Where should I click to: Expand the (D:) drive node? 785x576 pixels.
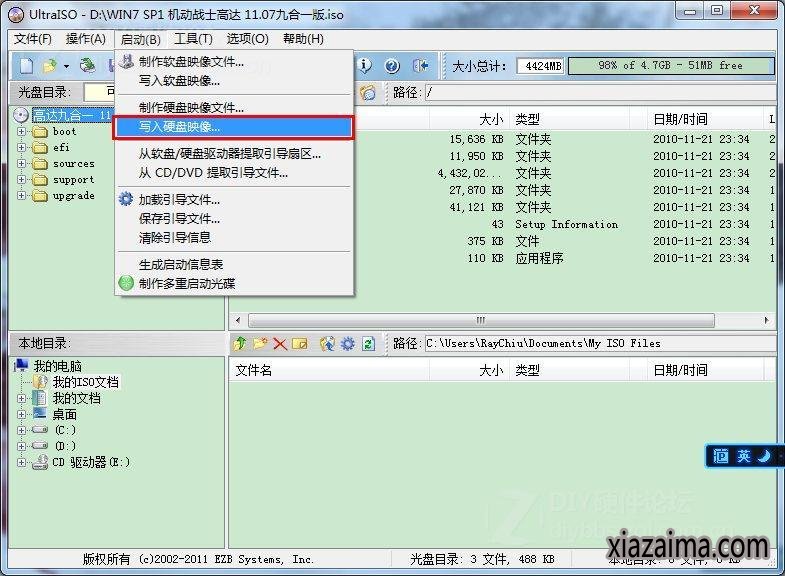pyautogui.click(x=22, y=446)
